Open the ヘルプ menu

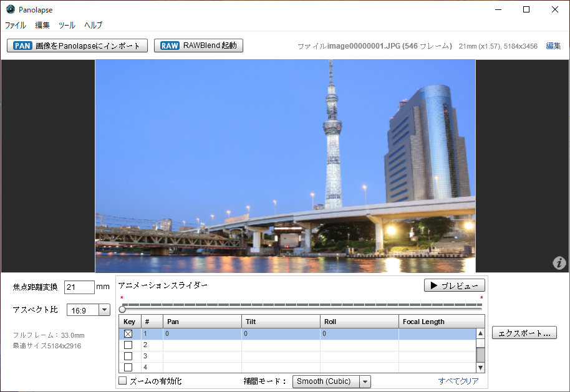(94, 26)
